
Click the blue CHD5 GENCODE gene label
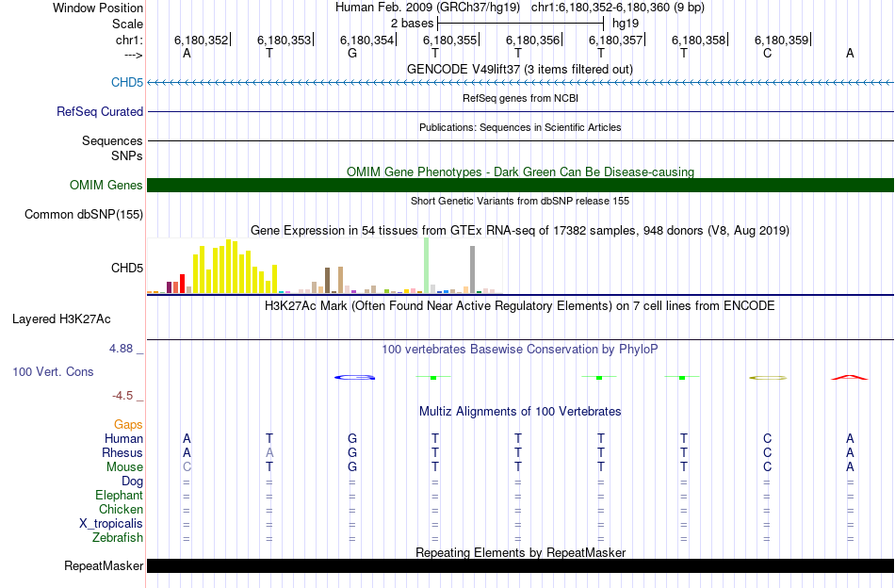[127, 82]
